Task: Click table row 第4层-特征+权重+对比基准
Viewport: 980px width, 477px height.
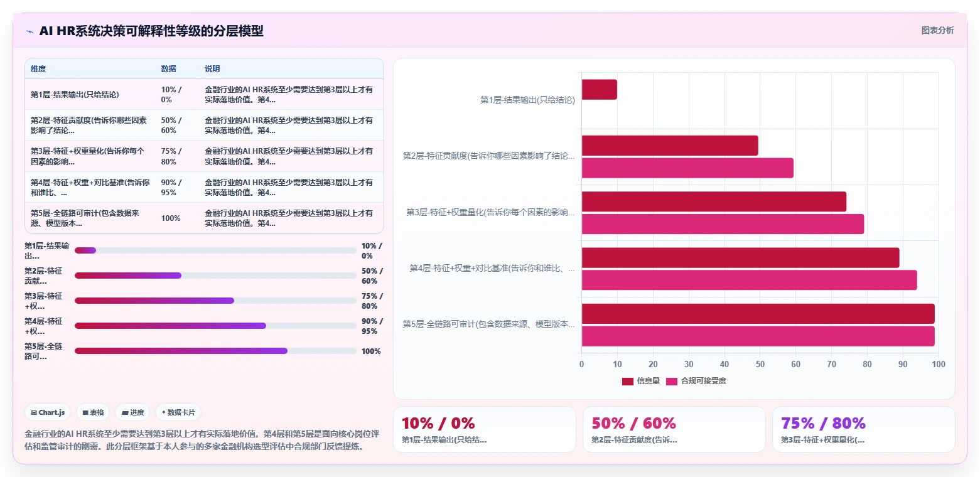Action: 204,187
